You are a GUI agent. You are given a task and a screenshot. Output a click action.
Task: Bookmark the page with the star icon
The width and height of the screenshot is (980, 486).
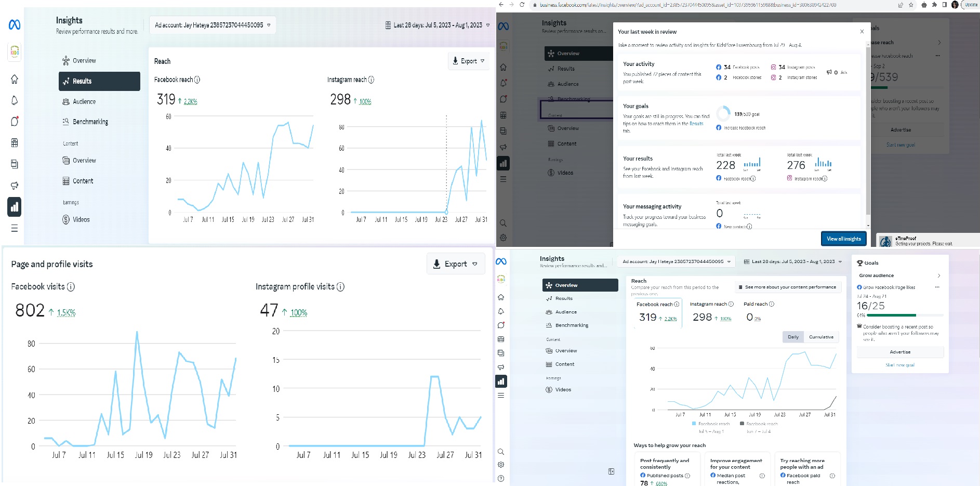[911, 5]
